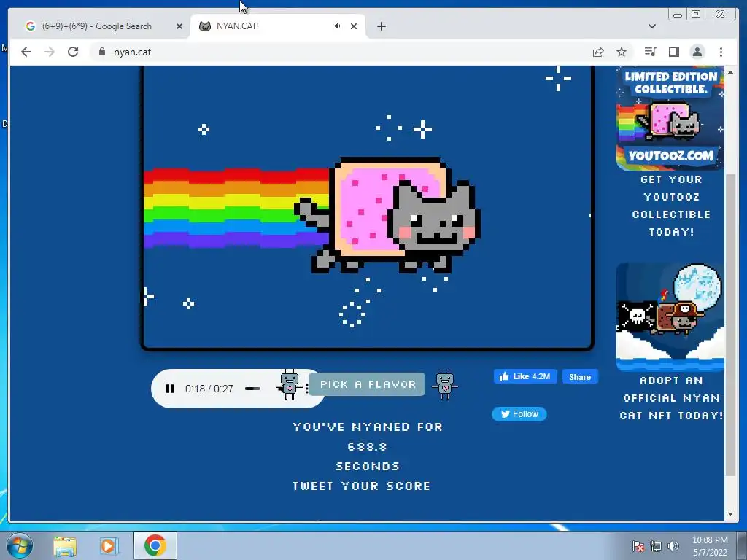Click the robot icon left of Pick a Flavor
747x560 pixels.
coord(289,384)
